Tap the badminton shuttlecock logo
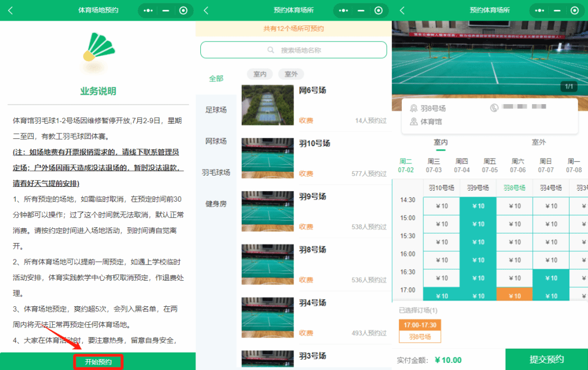The image size is (588, 370). [x=98, y=47]
